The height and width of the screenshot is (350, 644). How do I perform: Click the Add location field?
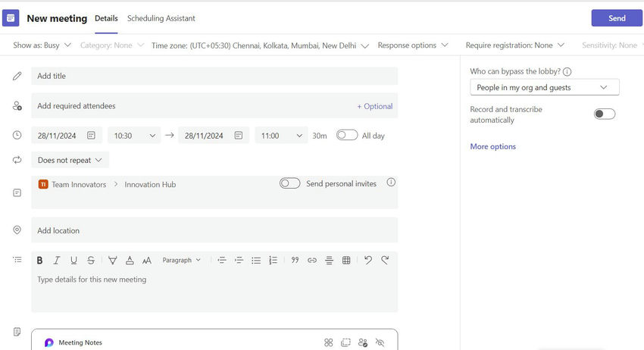[x=214, y=230]
